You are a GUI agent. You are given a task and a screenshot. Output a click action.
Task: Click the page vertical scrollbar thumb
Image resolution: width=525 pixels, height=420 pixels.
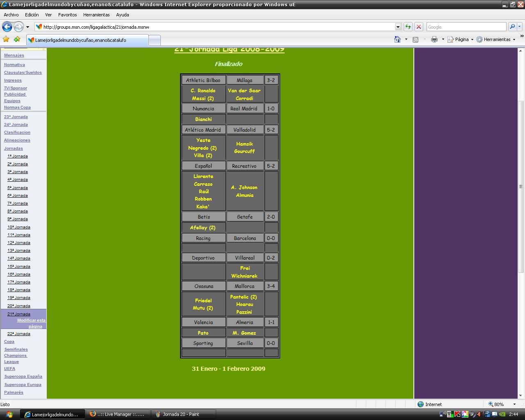coord(521,187)
